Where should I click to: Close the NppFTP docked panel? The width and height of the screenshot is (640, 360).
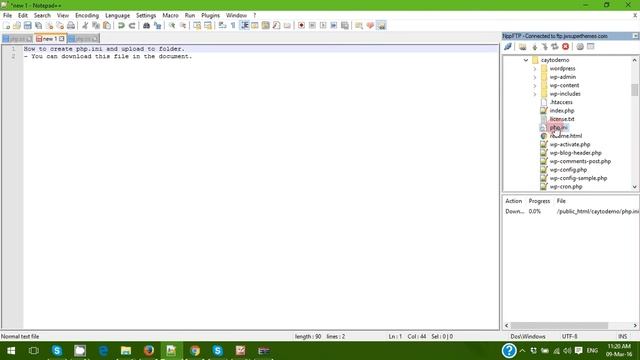tap(636, 36)
